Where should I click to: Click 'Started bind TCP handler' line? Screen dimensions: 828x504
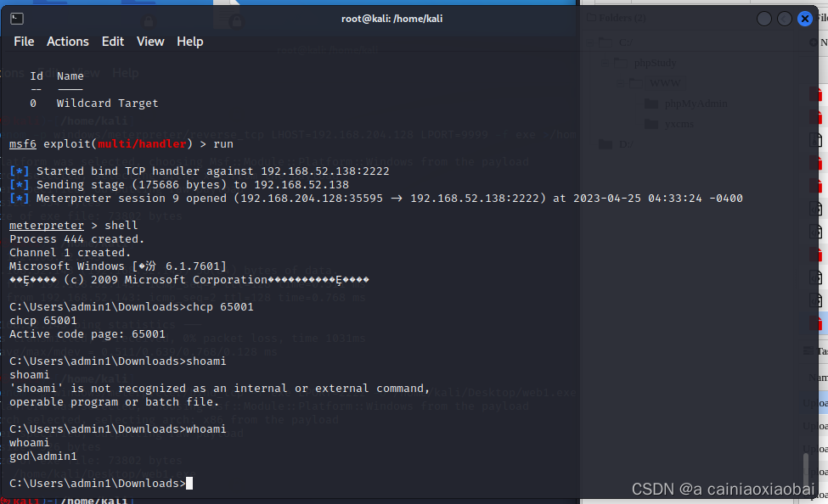pos(199,171)
